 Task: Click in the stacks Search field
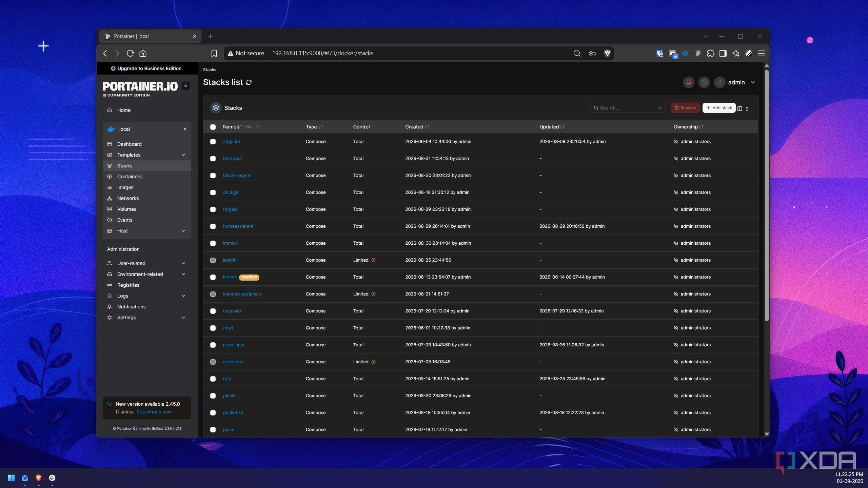pyautogui.click(x=627, y=108)
